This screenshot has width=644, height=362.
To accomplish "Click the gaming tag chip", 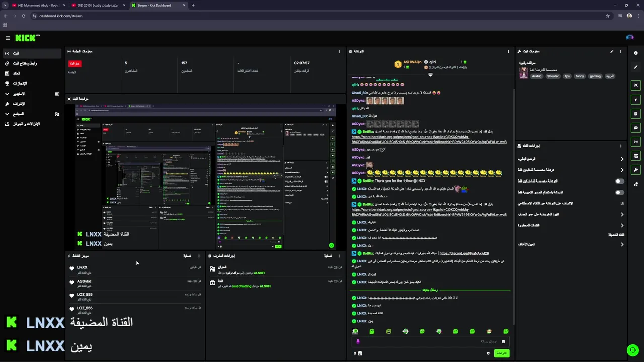I will coord(595,76).
